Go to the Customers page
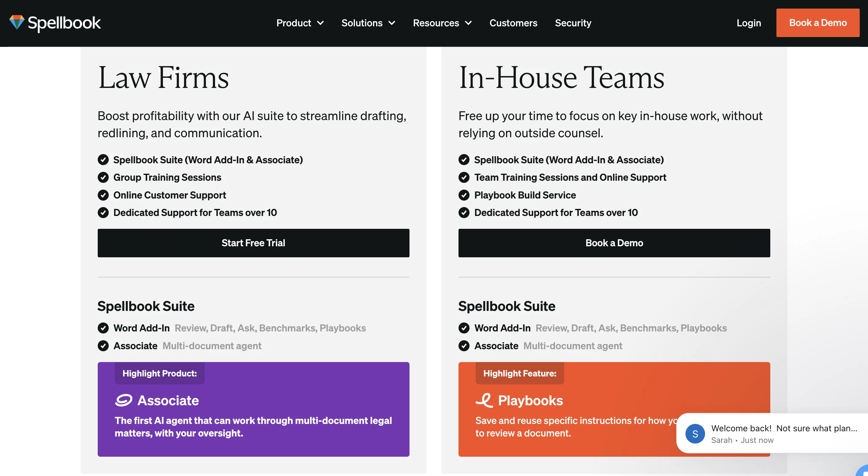This screenshot has height=476, width=868. 513,23
